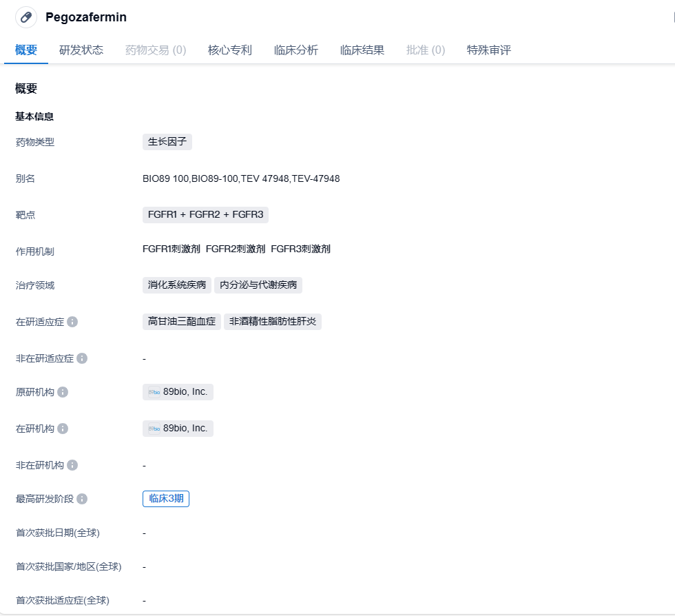Click the 生长因子 drug type tag
Screen dimensions: 675x616
click(x=167, y=142)
